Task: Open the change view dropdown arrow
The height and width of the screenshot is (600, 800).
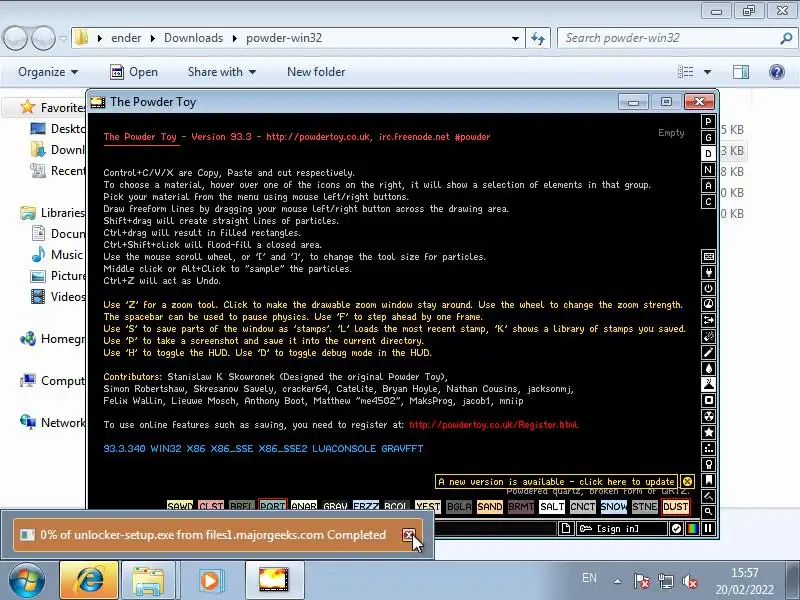Action: coord(707,72)
